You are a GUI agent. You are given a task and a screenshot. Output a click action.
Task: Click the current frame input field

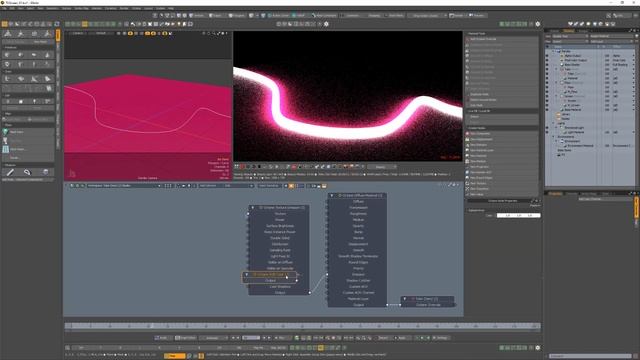point(251,338)
